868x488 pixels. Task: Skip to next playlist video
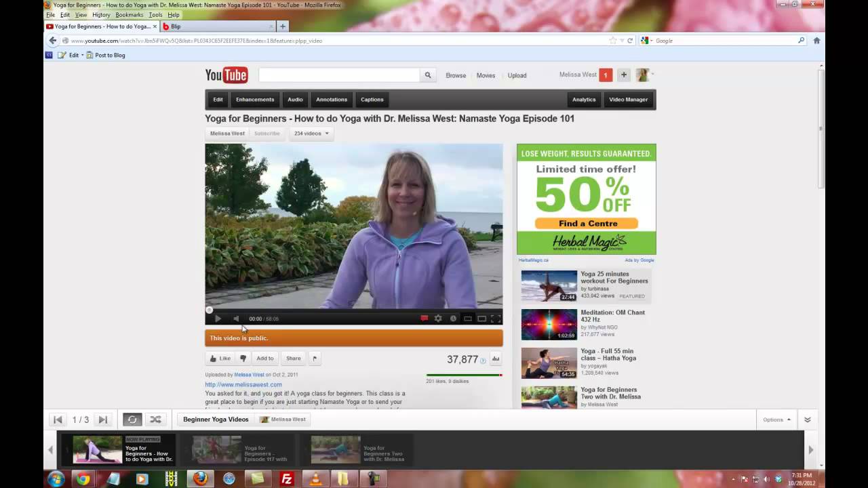(102, 420)
